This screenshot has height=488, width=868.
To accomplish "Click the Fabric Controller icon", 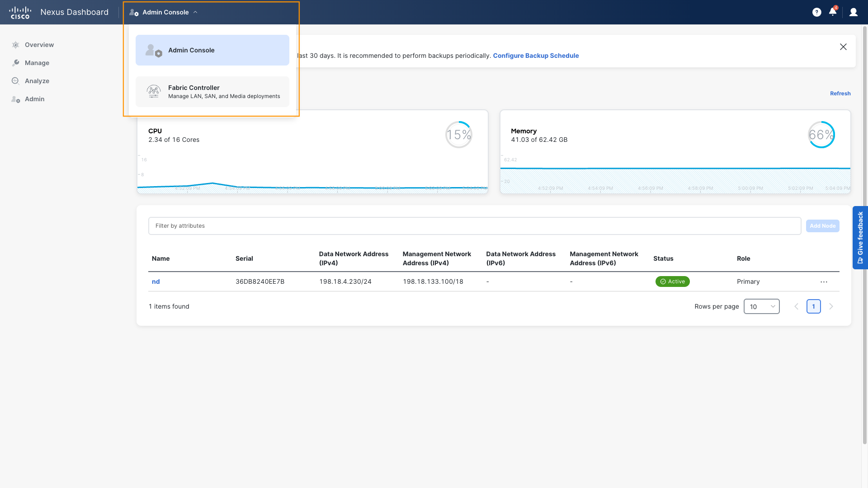I will 154,92.
